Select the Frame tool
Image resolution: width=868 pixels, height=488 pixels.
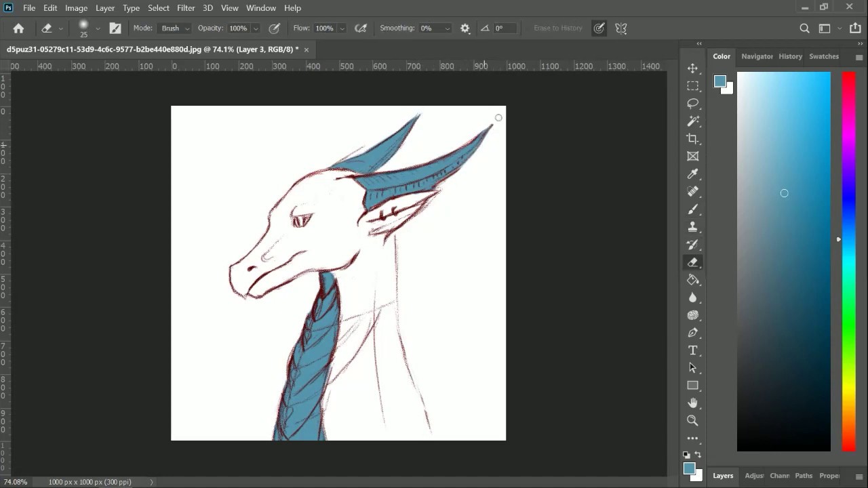coord(692,157)
